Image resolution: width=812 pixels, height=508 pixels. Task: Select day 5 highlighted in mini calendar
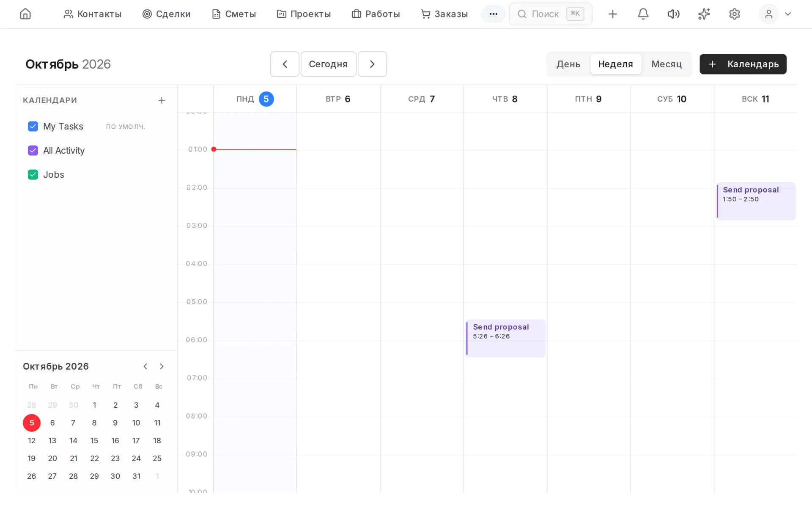click(x=32, y=422)
